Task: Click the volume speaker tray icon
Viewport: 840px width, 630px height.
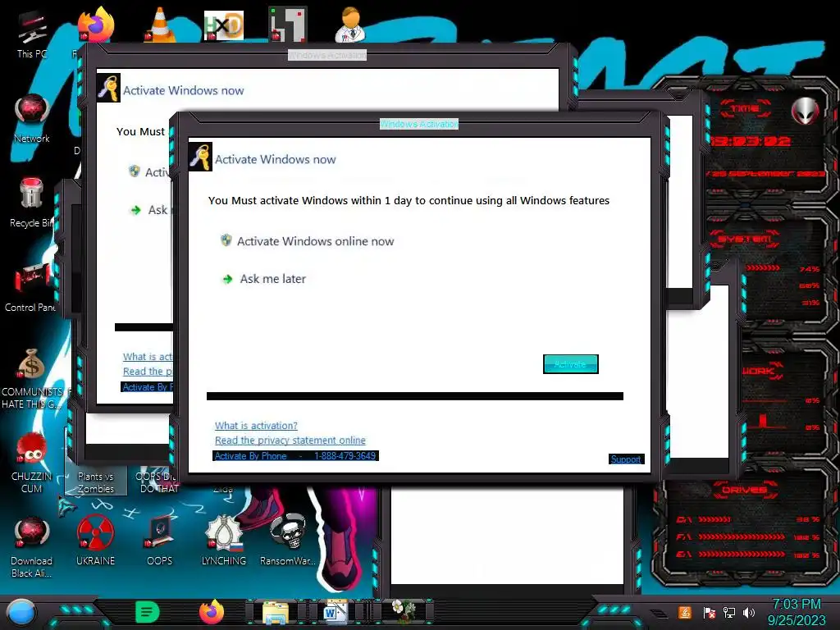Action: (x=750, y=612)
